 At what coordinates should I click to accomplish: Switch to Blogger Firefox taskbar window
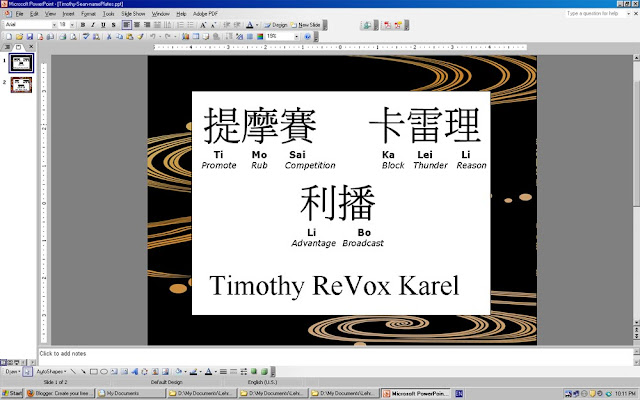click(59, 393)
